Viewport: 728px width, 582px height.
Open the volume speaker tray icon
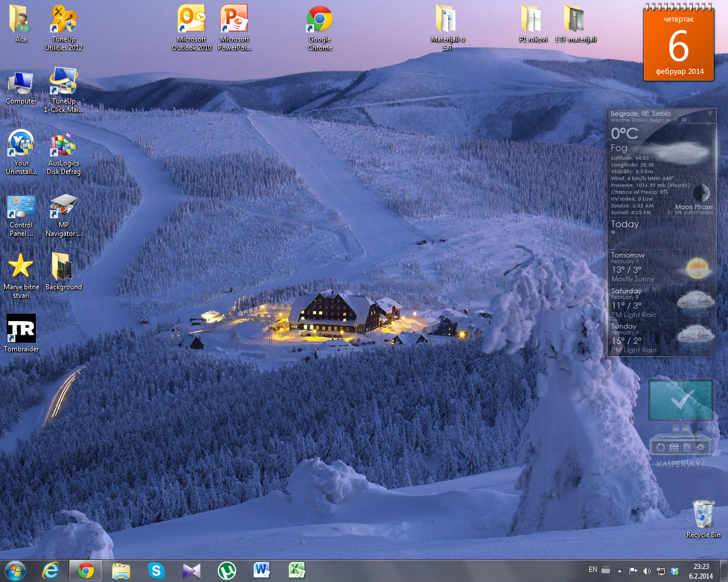[x=647, y=571]
